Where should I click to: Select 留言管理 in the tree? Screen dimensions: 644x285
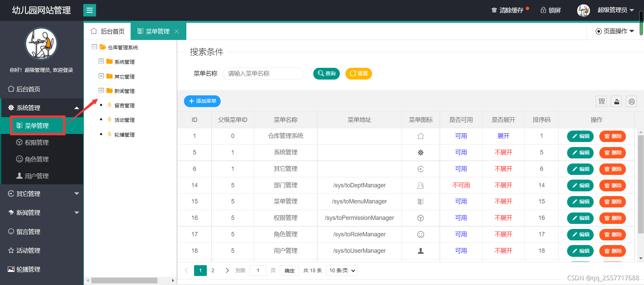124,105
